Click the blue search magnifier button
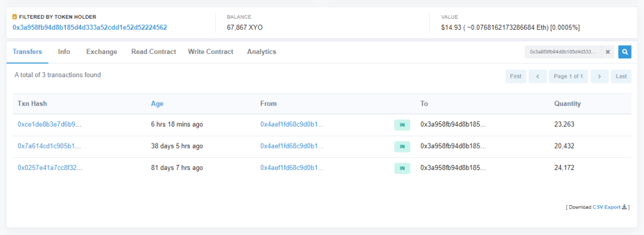 pyautogui.click(x=625, y=52)
